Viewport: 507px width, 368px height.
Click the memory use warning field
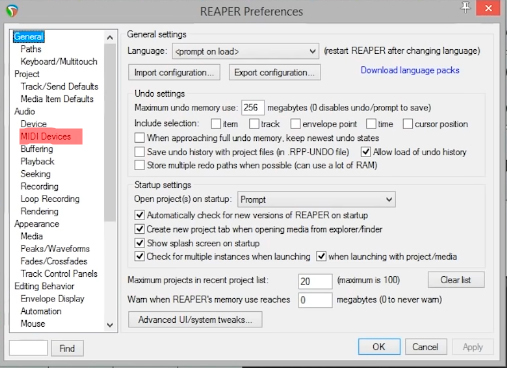[x=315, y=300]
